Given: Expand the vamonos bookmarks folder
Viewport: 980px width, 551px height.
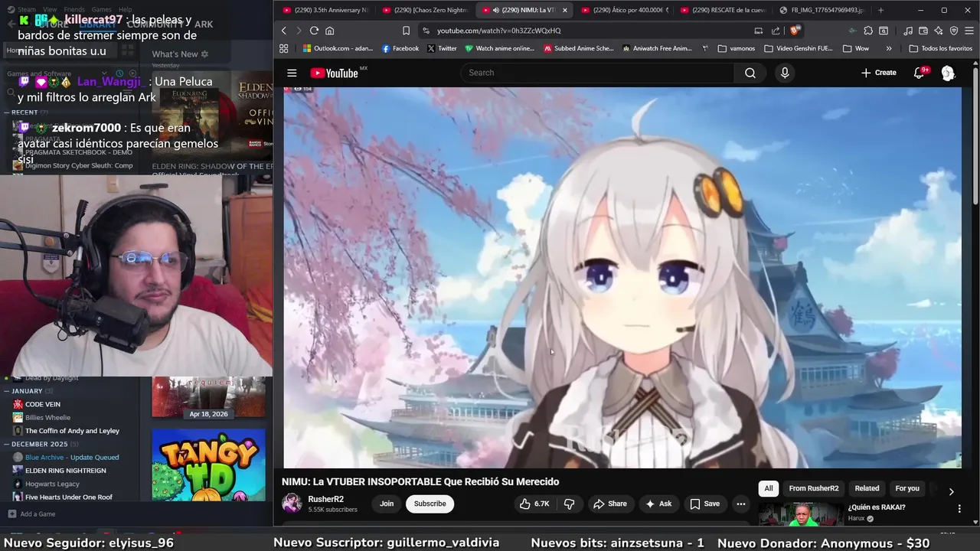Looking at the screenshot, I should (737, 48).
